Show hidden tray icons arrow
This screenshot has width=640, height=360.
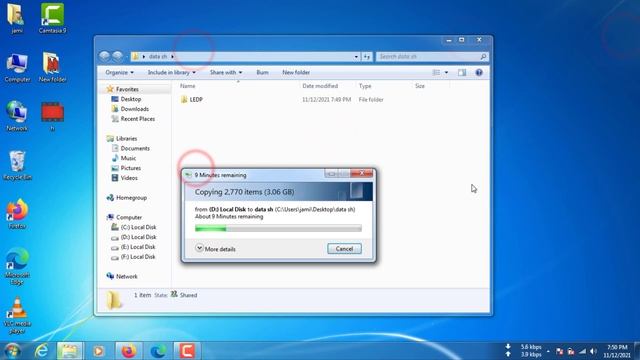(548, 351)
